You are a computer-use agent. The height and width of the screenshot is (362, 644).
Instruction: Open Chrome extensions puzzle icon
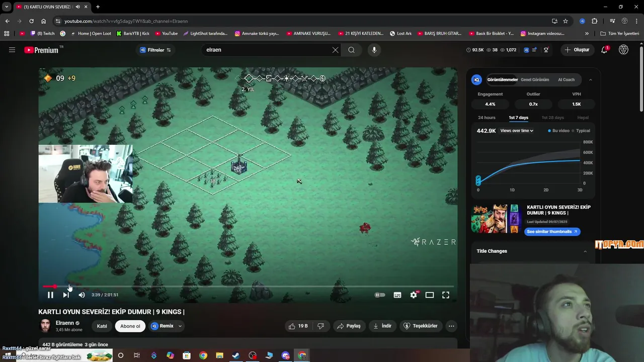click(x=595, y=21)
